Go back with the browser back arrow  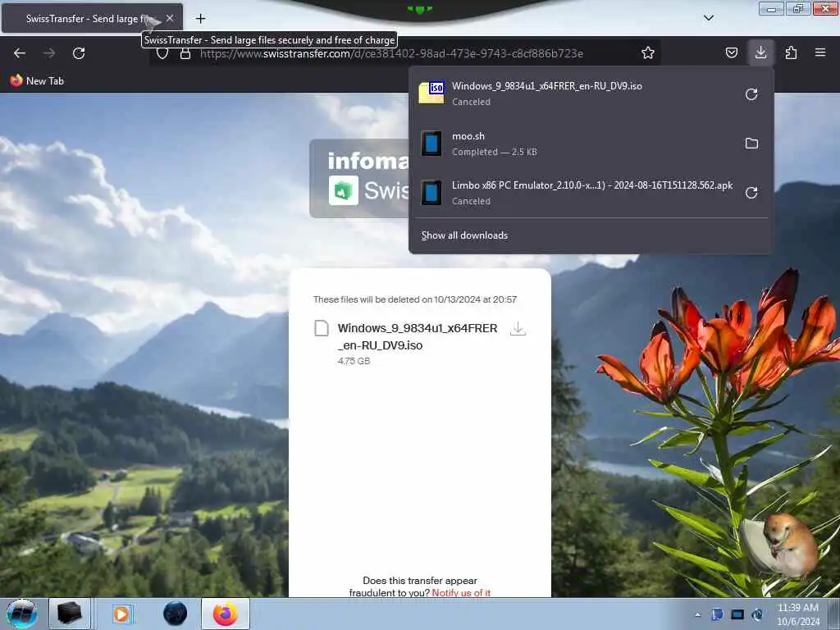point(20,53)
